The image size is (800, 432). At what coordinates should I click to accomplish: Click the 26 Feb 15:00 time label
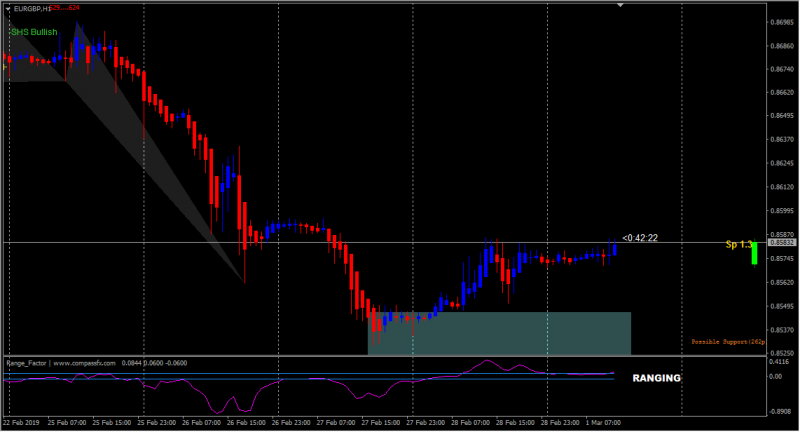pyautogui.click(x=246, y=422)
